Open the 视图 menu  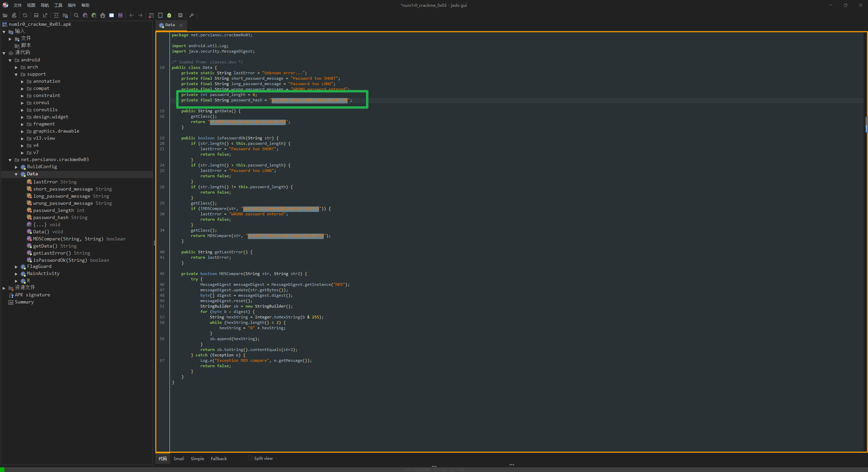31,5
